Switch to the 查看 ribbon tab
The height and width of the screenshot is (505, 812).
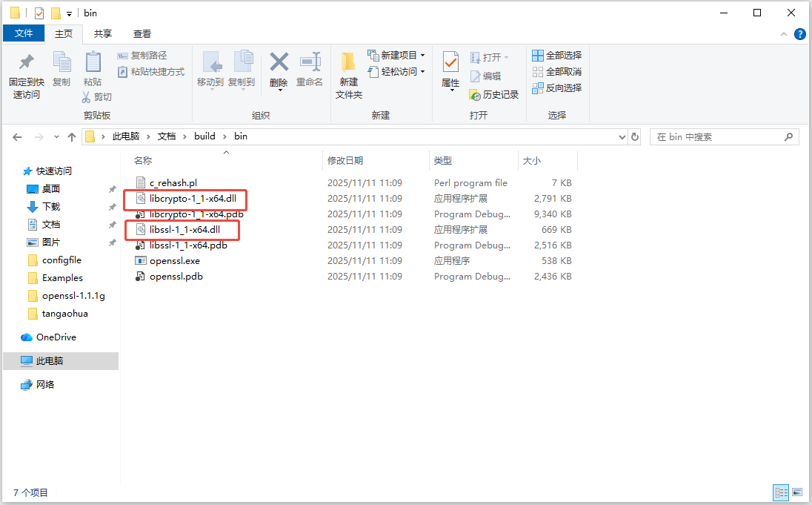tap(142, 33)
